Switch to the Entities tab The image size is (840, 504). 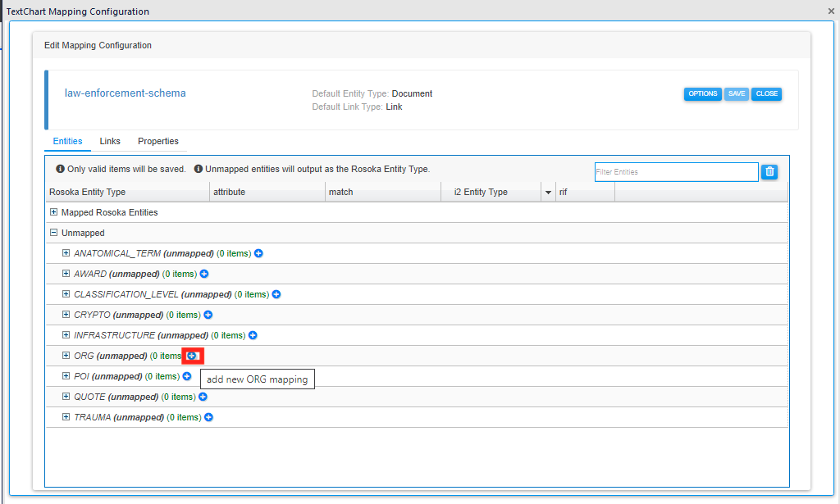(x=67, y=141)
